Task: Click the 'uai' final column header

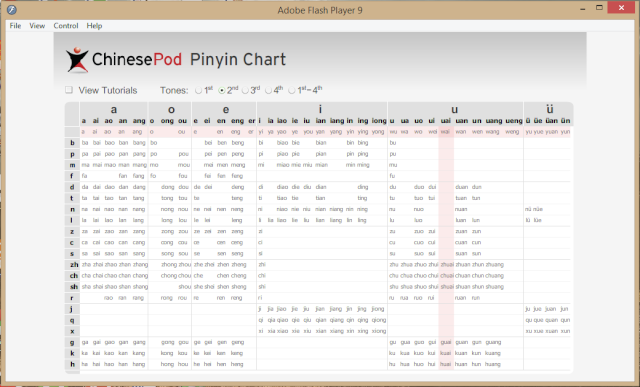Action: (446, 121)
